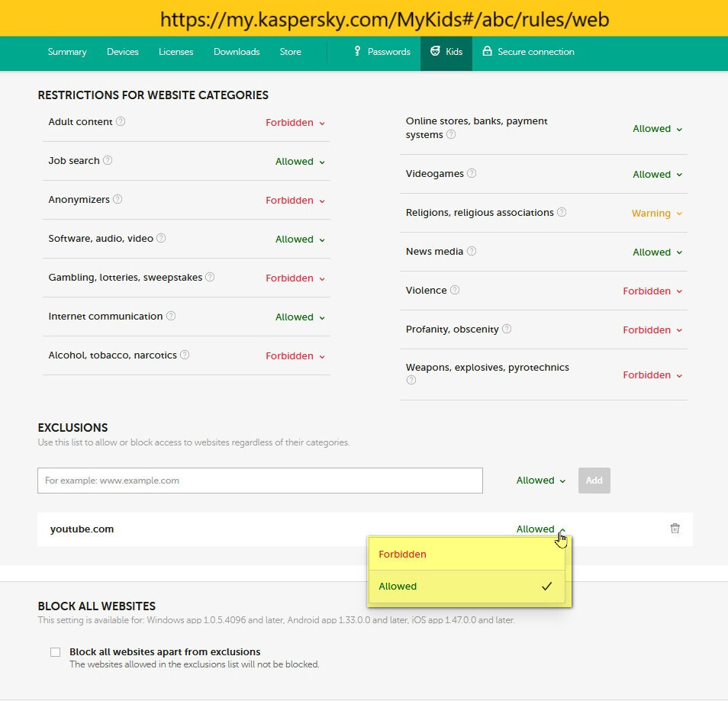
Task: Collapse youtube.com Allowed dropdown
Action: (541, 529)
